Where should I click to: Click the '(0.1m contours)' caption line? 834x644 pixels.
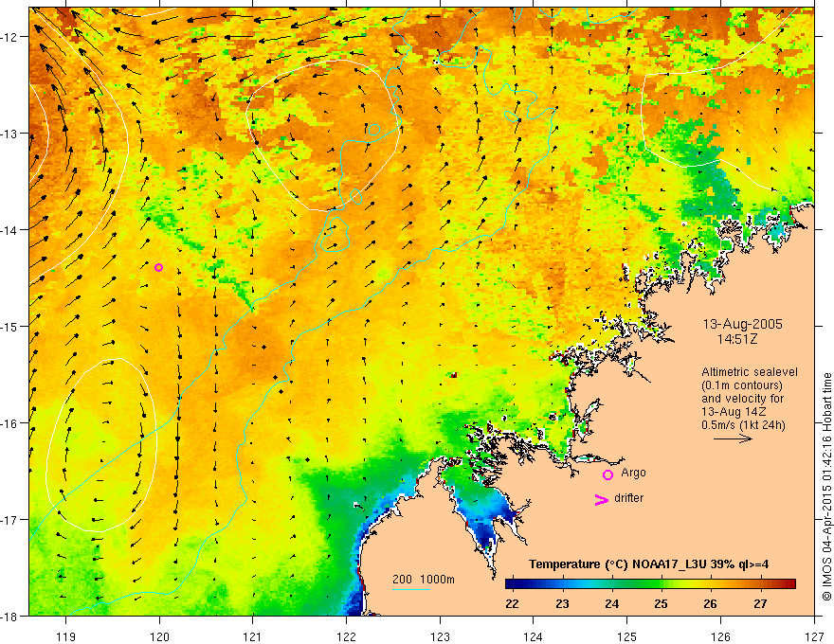[x=742, y=385]
